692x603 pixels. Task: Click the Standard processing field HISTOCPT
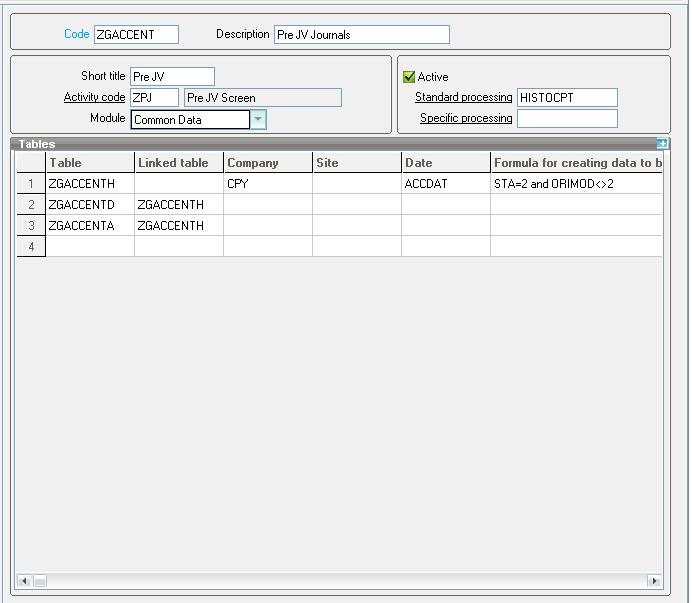click(567, 97)
